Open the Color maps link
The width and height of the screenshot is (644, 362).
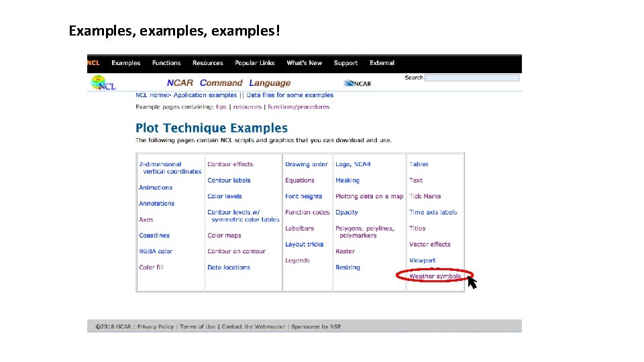click(x=224, y=235)
